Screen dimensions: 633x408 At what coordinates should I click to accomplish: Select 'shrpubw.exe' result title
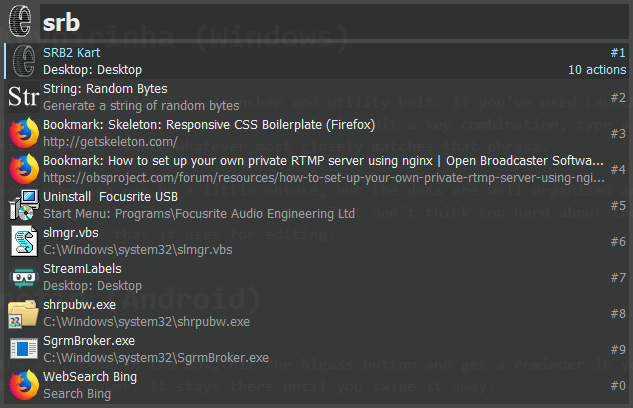pyautogui.click(x=80, y=305)
